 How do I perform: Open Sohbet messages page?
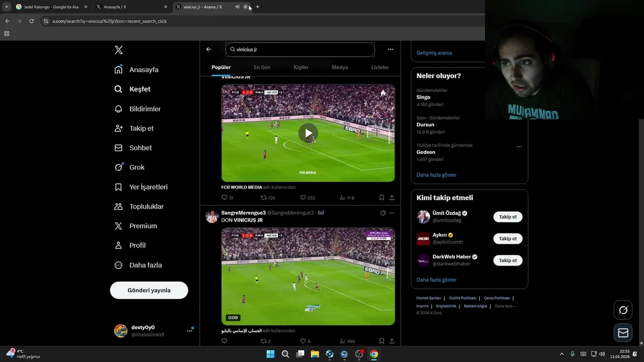pos(133,148)
